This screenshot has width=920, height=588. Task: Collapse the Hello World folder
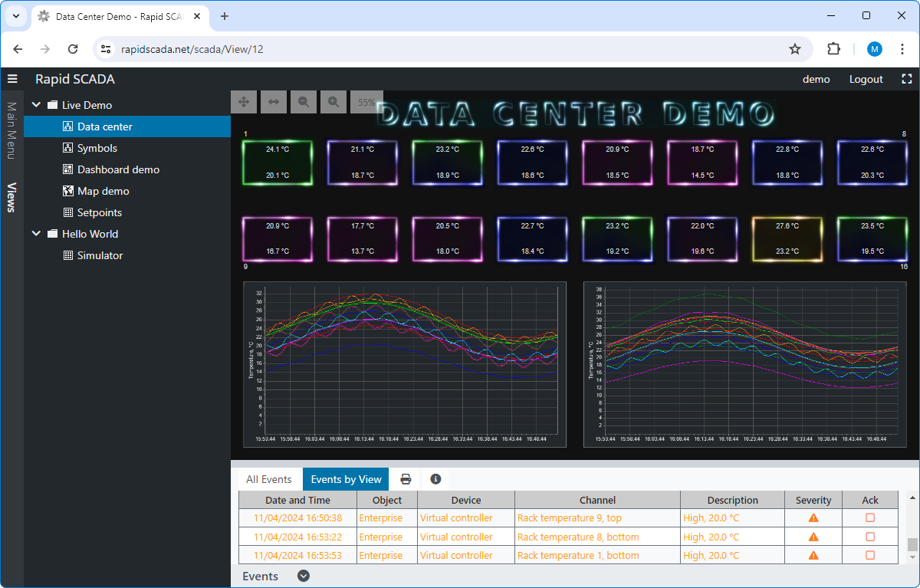[x=36, y=234]
